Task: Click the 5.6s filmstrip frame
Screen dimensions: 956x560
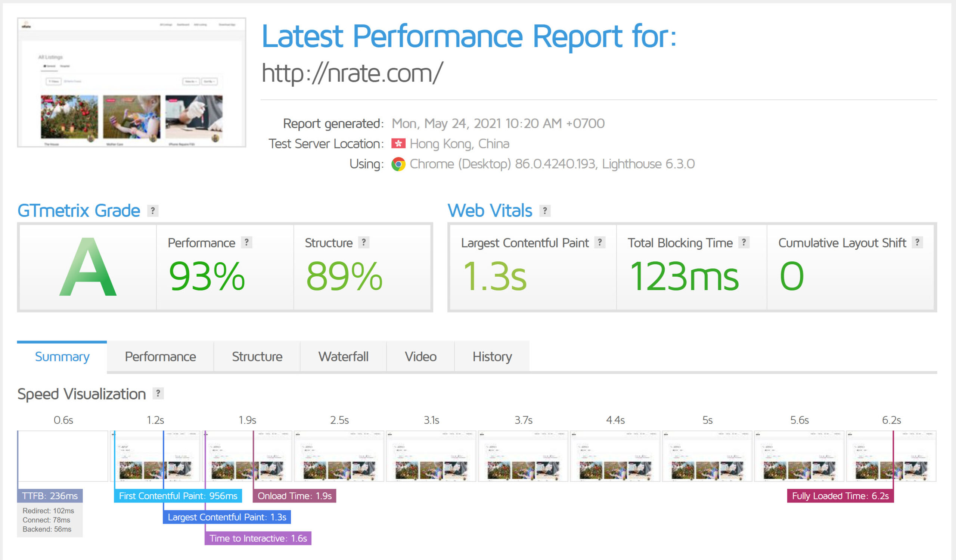Action: click(799, 456)
